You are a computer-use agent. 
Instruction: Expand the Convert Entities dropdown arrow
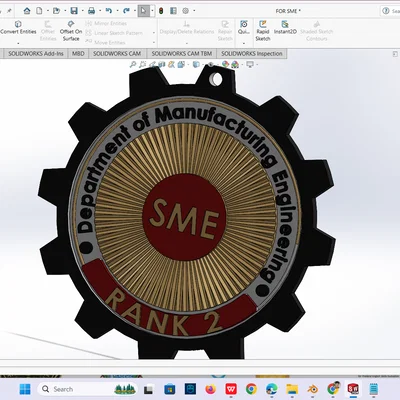pyautogui.click(x=18, y=43)
